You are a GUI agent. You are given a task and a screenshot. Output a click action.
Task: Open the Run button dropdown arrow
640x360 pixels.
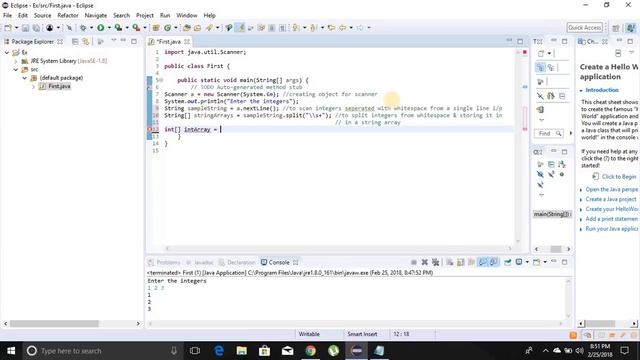109,28
